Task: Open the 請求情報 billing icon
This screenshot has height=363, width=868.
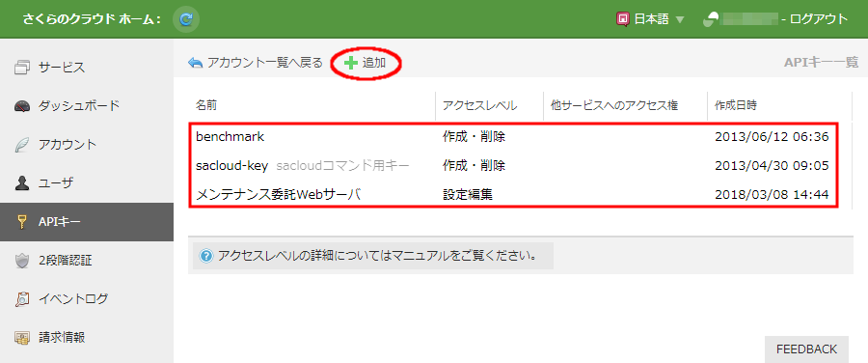Action: 21,338
